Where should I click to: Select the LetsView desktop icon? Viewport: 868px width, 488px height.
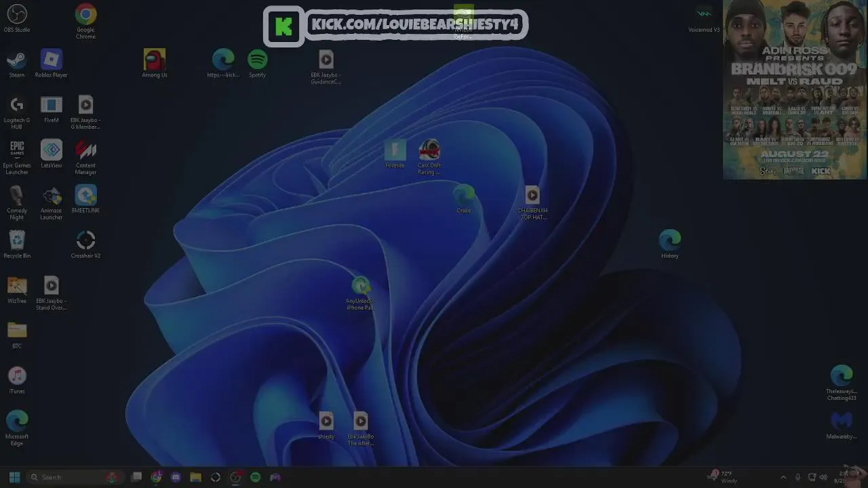pos(52,154)
